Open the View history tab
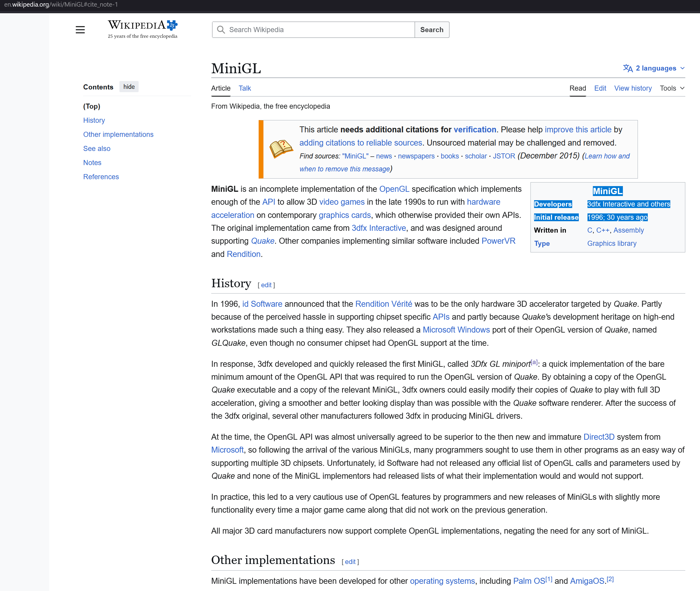Viewport: 700px width, 591px height. (633, 89)
